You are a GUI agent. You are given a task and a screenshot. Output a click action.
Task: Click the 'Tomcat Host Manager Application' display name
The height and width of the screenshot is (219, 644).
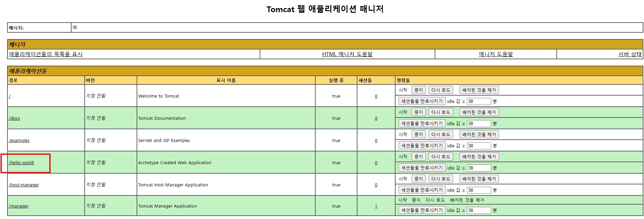tap(173, 185)
